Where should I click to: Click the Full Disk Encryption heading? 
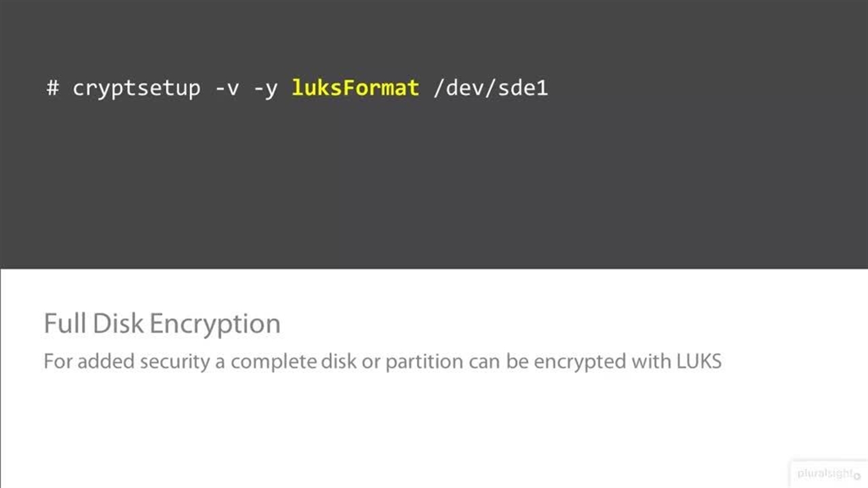[162, 324]
